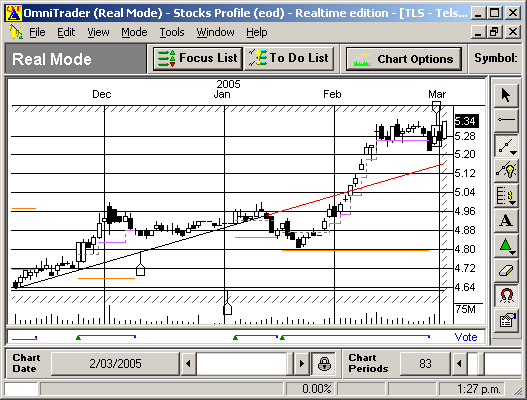527x400 pixels.
Task: Pick the green triangle symbol tool
Action: [505, 245]
